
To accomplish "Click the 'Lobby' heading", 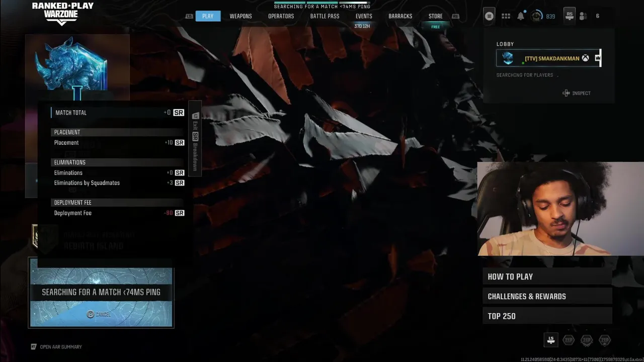I will 505,44.
